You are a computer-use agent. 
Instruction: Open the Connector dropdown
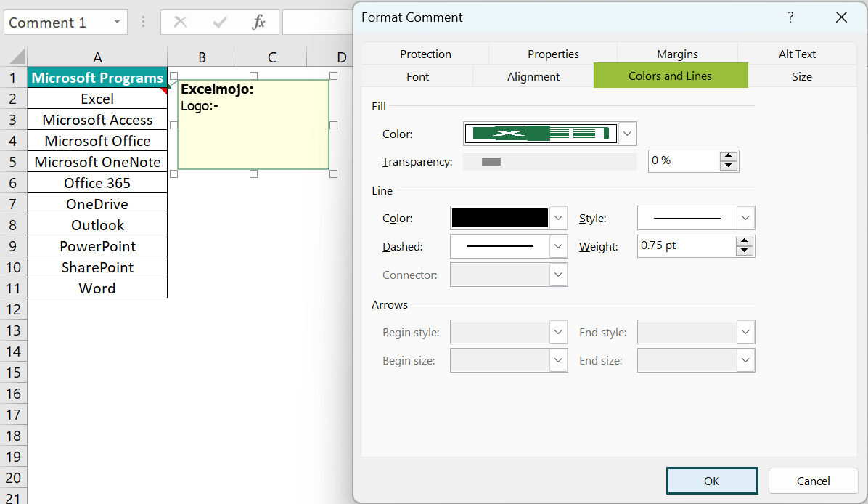pyautogui.click(x=558, y=275)
